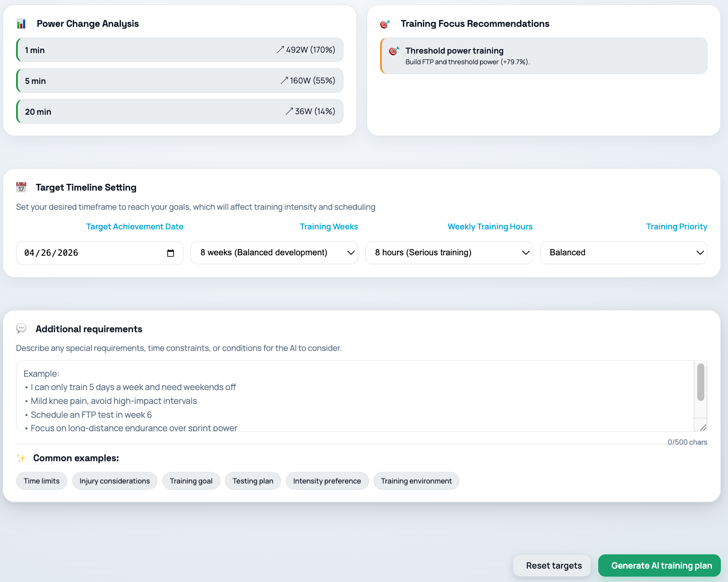Click the dart icon in Threshold power training card

coord(393,51)
